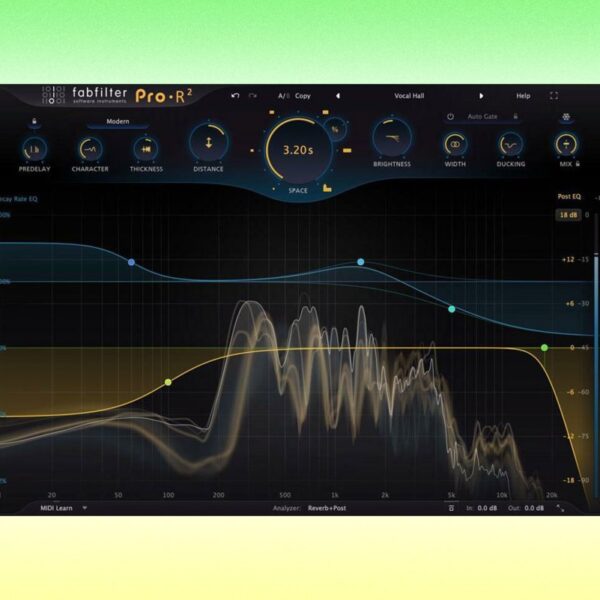The image size is (600, 600).
Task: Toggle the Auto Gate lock icon
Action: point(515,116)
